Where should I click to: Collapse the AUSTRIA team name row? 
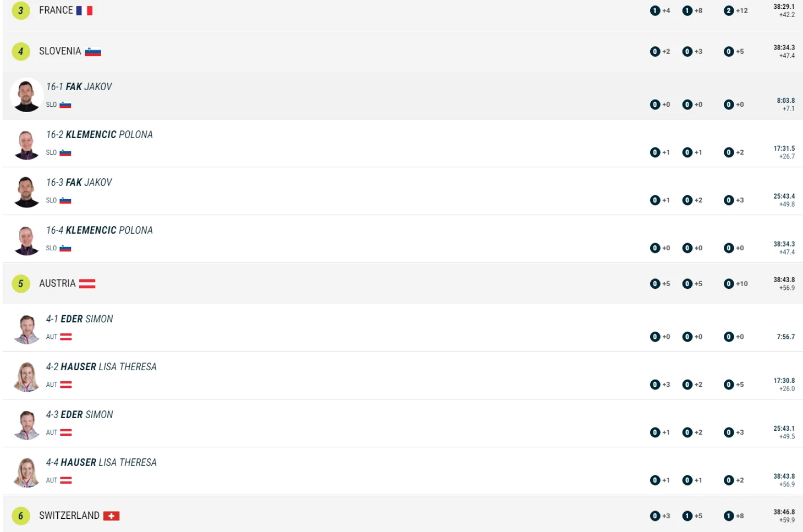57,283
